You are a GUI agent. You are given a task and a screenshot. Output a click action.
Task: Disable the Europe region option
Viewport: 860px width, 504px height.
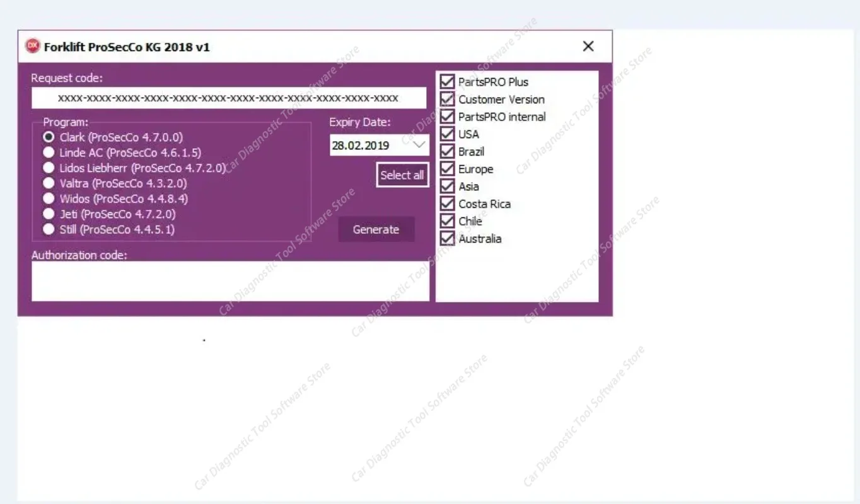tap(447, 169)
